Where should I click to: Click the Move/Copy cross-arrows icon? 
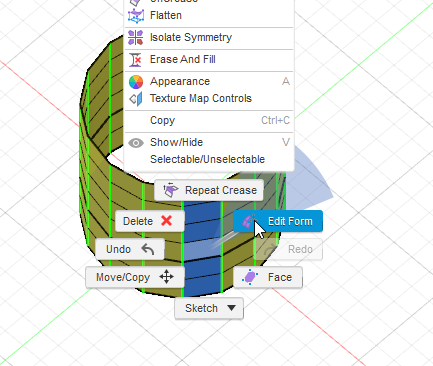tap(166, 277)
